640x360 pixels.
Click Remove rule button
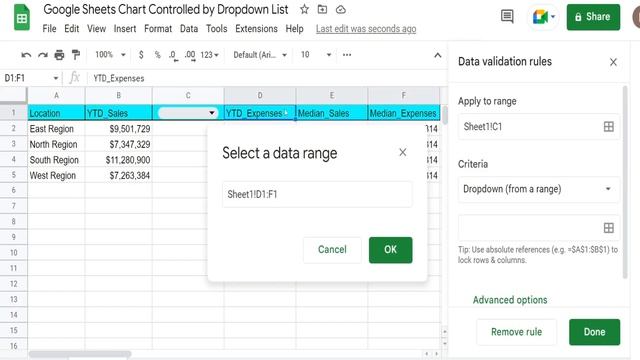(x=516, y=332)
